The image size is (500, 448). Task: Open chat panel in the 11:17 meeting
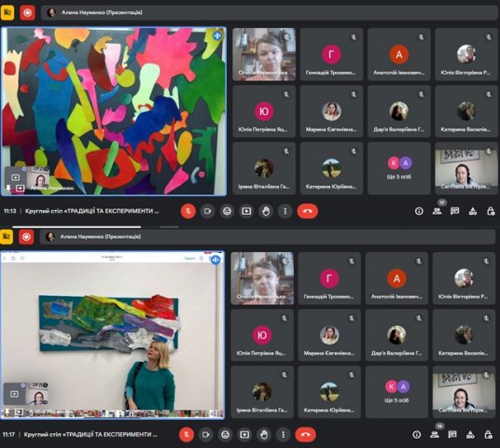click(452, 435)
